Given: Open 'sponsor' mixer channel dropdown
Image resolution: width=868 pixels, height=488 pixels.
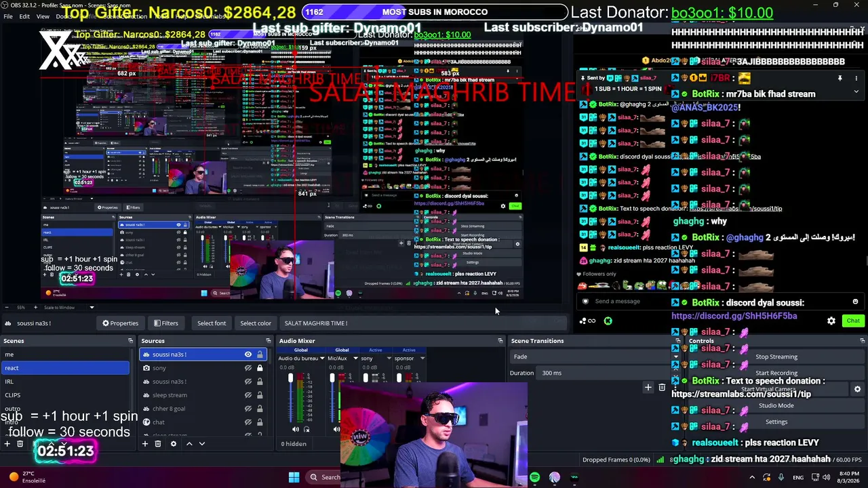Looking at the screenshot, I should (422, 359).
